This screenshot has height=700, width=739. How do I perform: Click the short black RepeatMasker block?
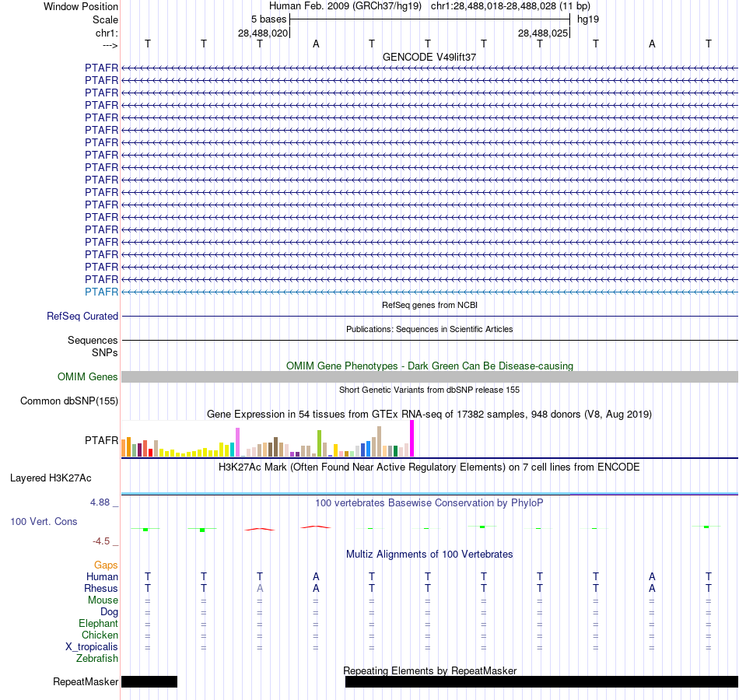pos(149,681)
